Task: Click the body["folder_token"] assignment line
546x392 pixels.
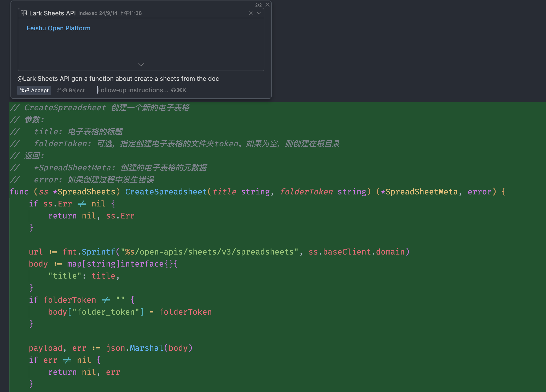Action: (x=130, y=312)
